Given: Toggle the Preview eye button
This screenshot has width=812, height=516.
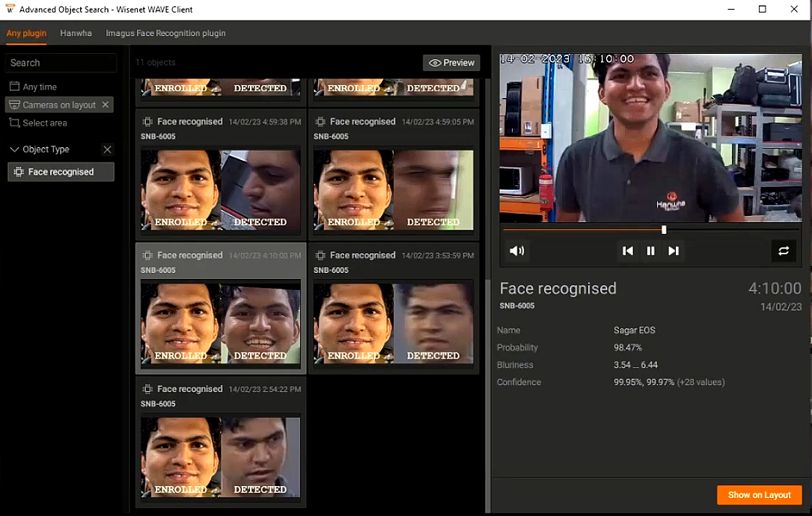Looking at the screenshot, I should [451, 63].
